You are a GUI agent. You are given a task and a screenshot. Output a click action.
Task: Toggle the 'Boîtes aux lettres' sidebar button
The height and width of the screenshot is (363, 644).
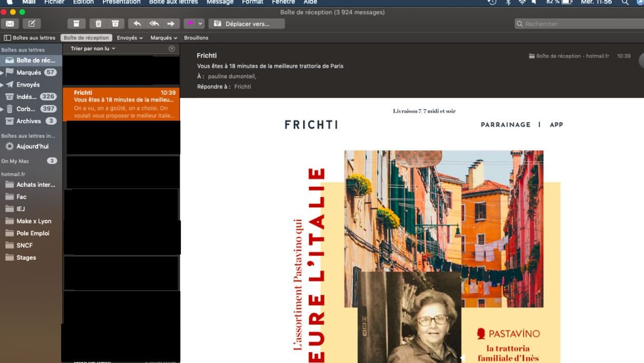(x=30, y=38)
